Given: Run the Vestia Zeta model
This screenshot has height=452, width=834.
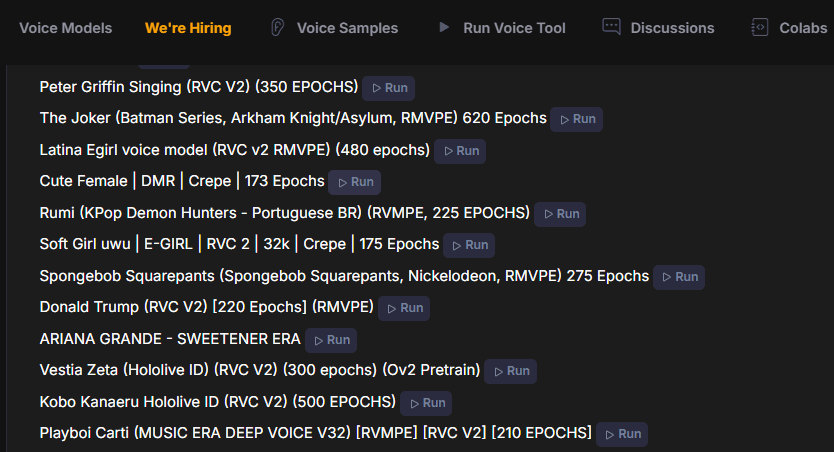Looking at the screenshot, I should click(x=510, y=371).
